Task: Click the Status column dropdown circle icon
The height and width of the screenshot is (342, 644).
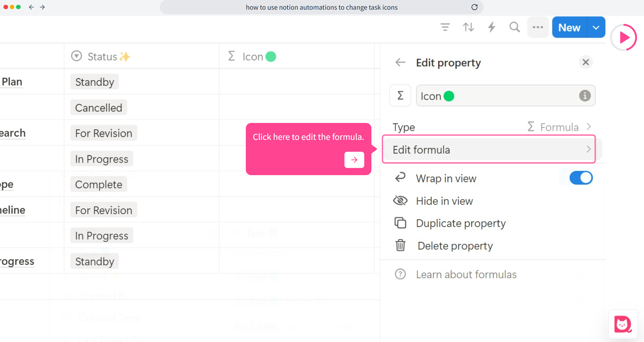Action: click(x=76, y=56)
